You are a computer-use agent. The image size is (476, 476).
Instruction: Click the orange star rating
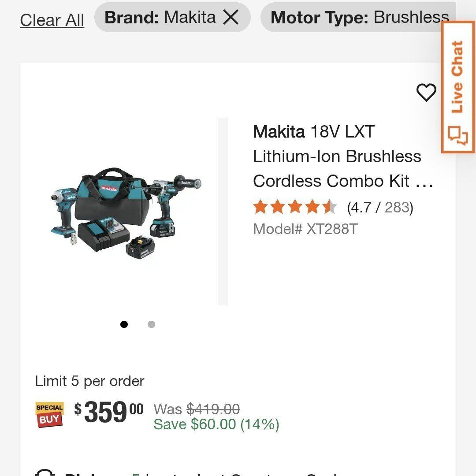tap(295, 207)
